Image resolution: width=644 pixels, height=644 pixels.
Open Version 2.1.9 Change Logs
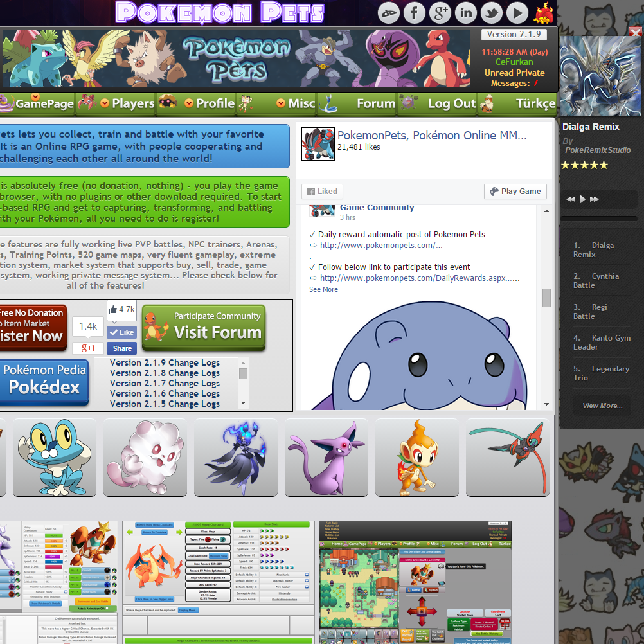pos(165,362)
